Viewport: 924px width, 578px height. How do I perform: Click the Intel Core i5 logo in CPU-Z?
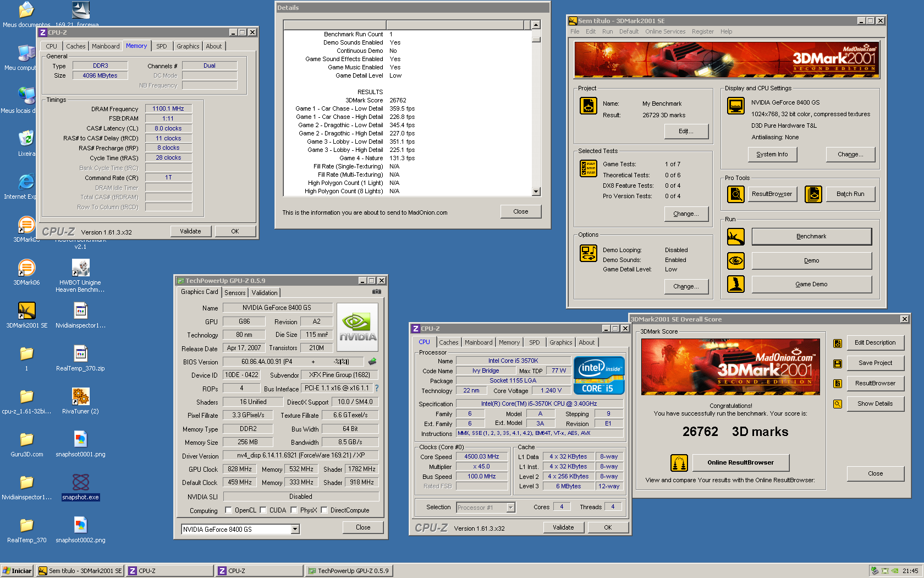(599, 375)
